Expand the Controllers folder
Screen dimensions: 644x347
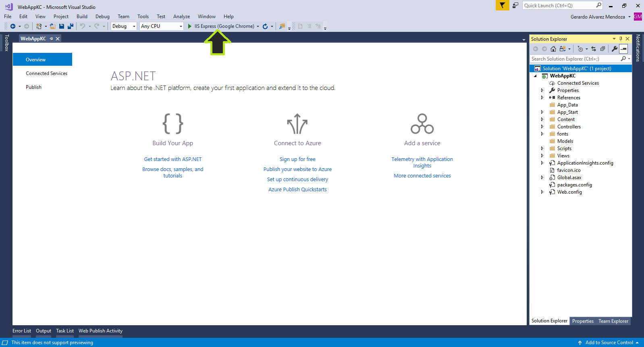(x=542, y=127)
